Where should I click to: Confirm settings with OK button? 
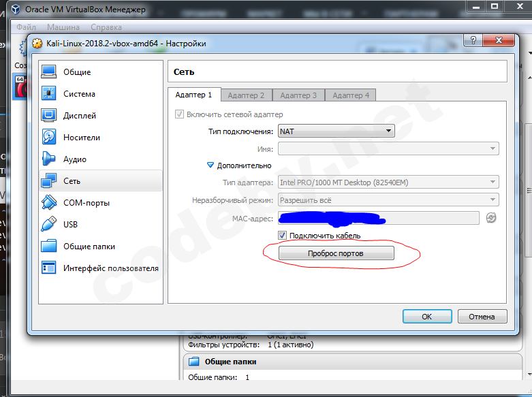427,316
